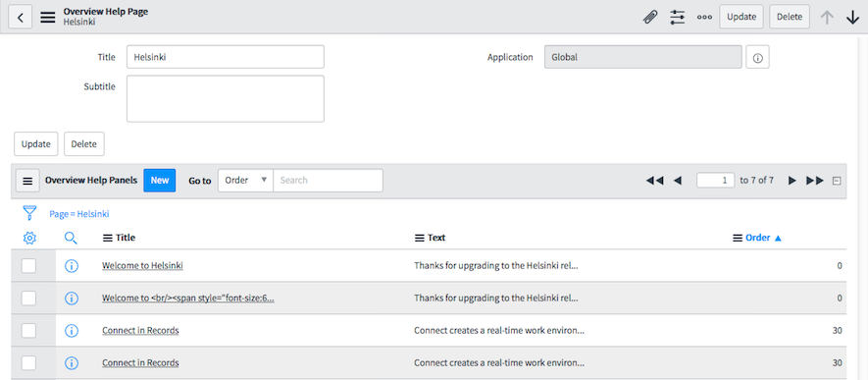Click the Delete button below Subtitle
868x380 pixels.
(x=84, y=144)
